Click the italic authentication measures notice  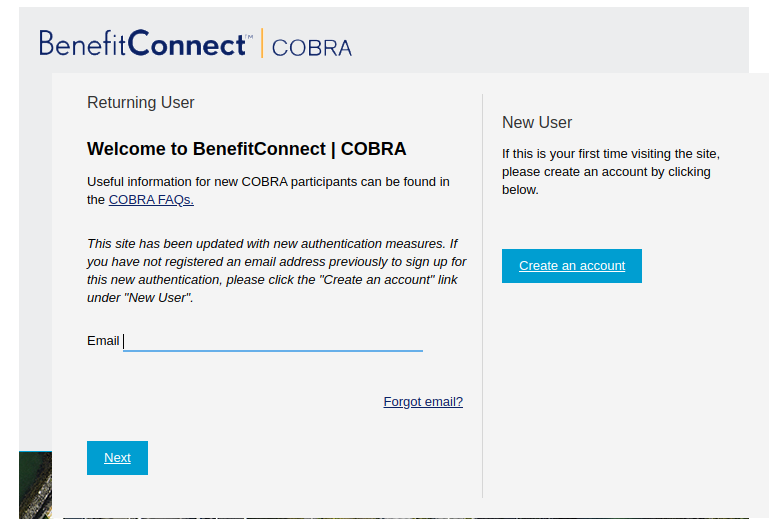(x=276, y=270)
